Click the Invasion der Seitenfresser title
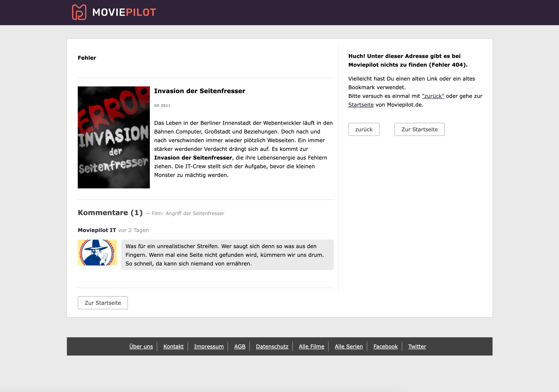This screenshot has height=392, width=559. coord(199,91)
